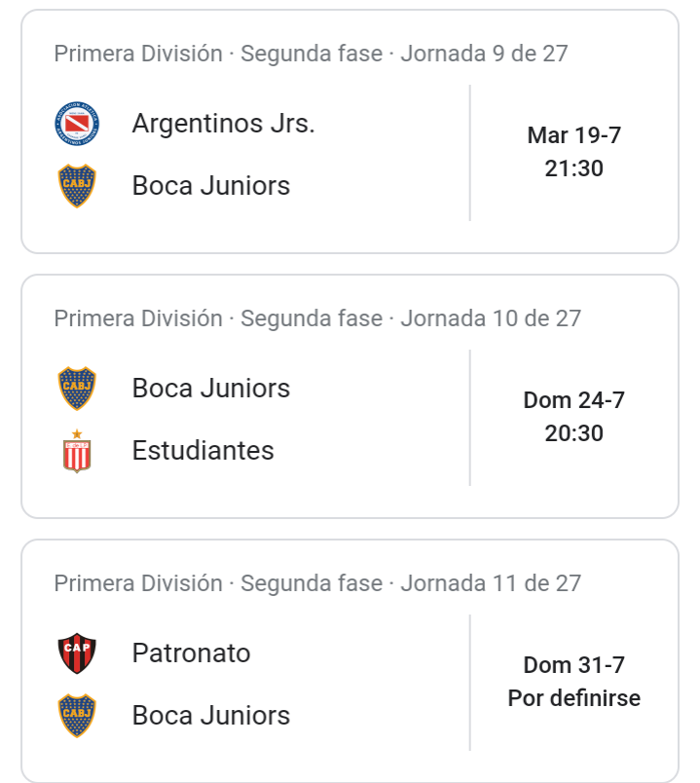700x783 pixels.
Task: Click the Por definirse time label
Action: coord(574,698)
